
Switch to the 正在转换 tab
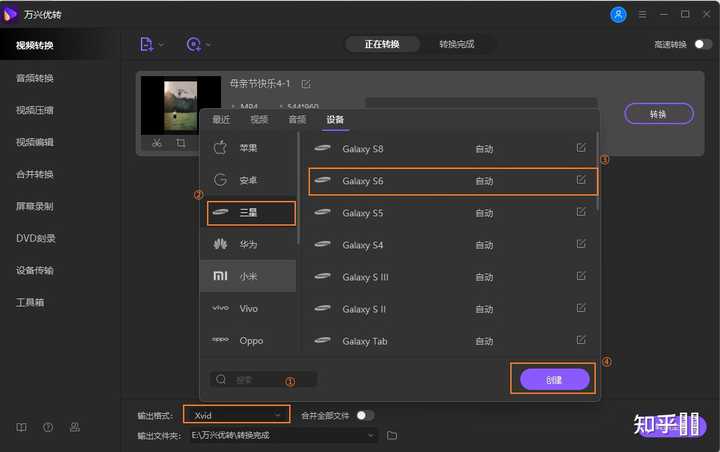pos(382,44)
